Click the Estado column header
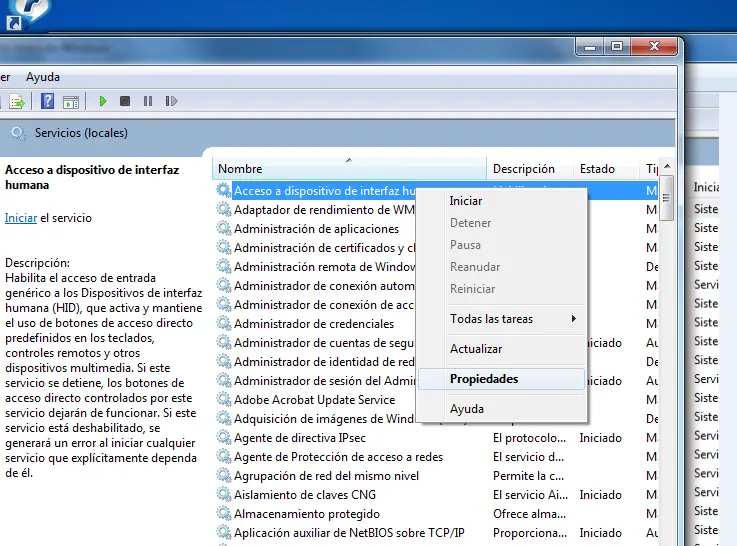This screenshot has width=737, height=546. click(606, 169)
